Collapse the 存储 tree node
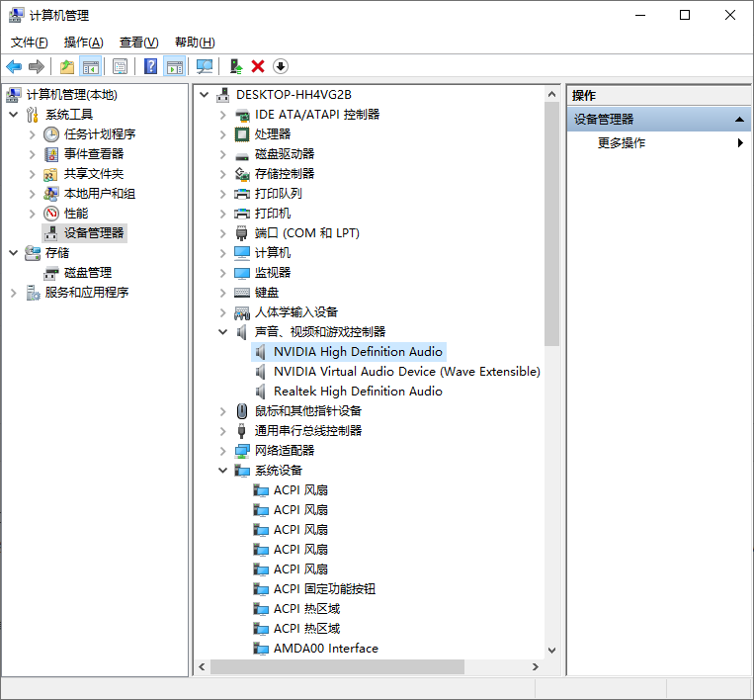The image size is (754, 700). click(x=14, y=252)
